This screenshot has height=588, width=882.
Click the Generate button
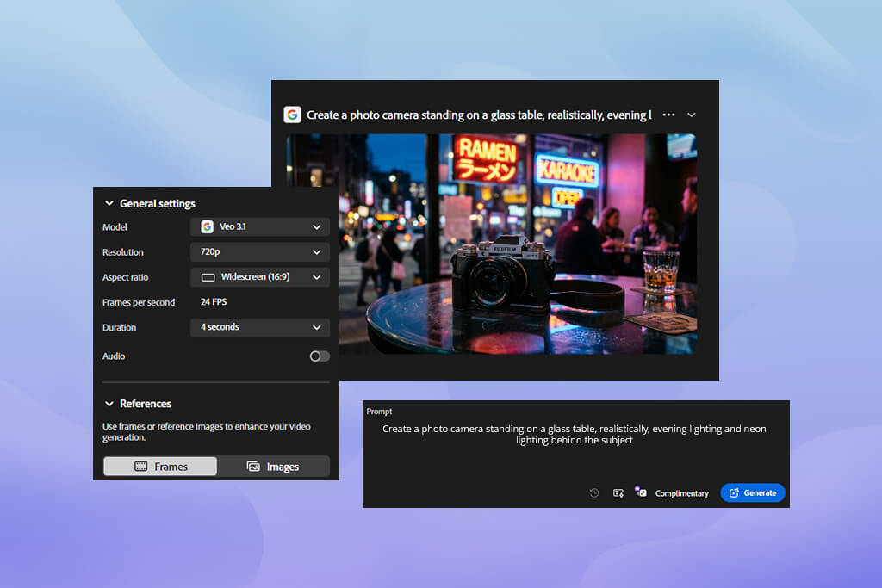pos(753,493)
